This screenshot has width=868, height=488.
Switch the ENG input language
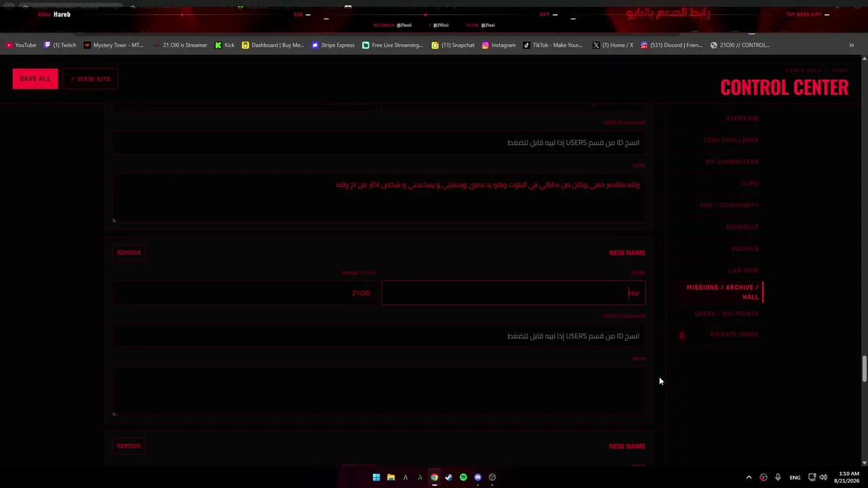(795, 477)
